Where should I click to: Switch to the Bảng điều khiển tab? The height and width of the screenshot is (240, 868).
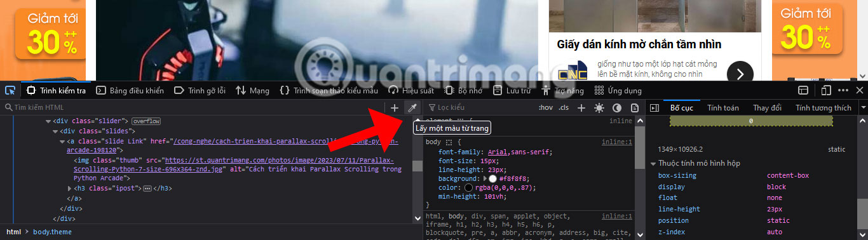pos(130,91)
